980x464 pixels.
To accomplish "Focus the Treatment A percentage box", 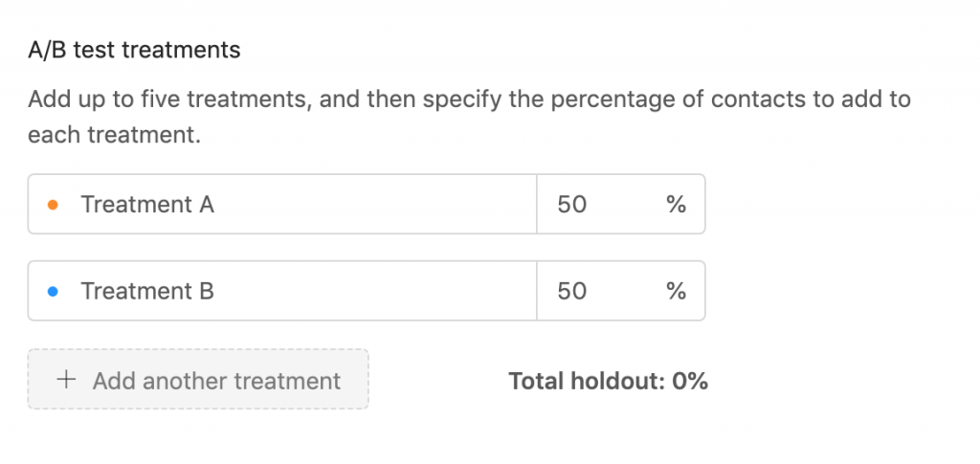I will click(x=621, y=204).
